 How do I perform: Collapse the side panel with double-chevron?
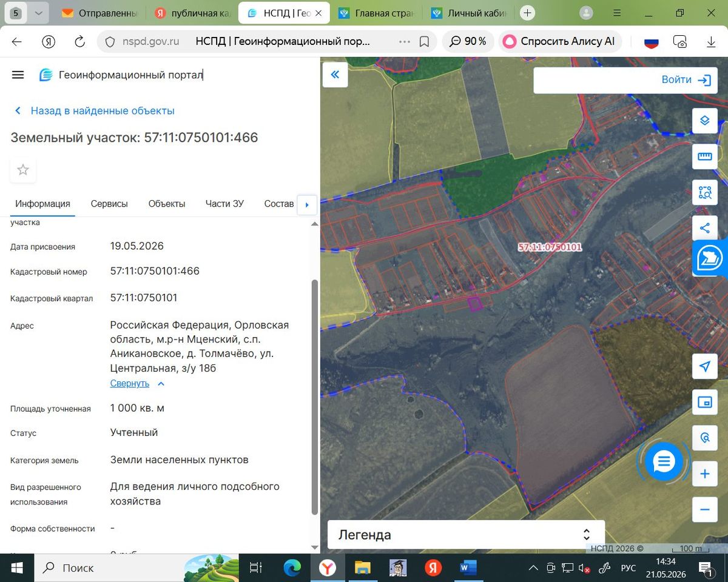click(x=335, y=75)
